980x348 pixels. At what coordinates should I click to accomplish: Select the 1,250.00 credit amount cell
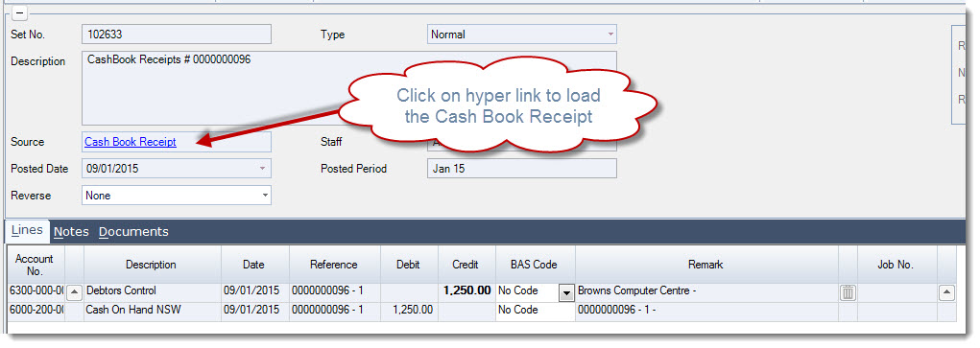point(466,291)
